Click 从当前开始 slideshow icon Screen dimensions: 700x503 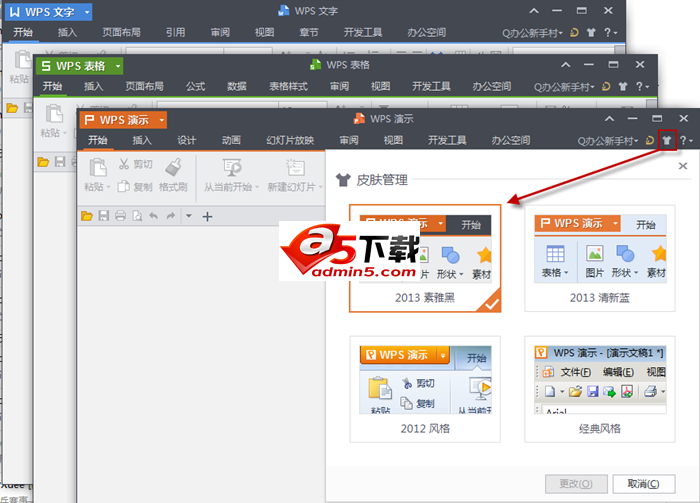tap(232, 167)
